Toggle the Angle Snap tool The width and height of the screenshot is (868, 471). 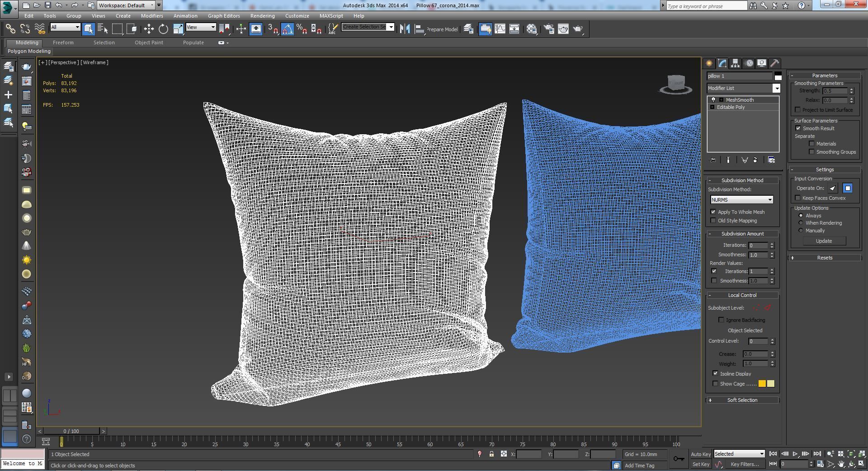pos(288,29)
